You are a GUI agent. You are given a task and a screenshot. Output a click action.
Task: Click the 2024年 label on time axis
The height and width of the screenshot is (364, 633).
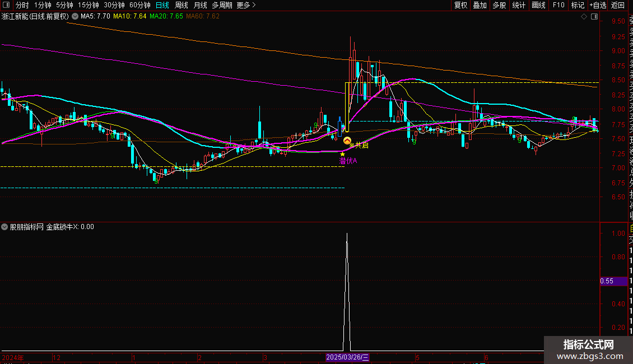(x=13, y=357)
